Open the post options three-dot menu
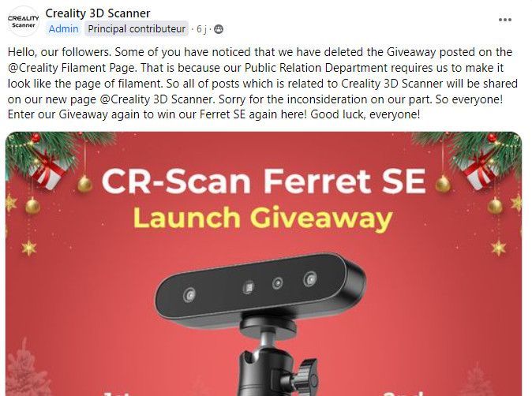This screenshot has width=532, height=396. 505,20
